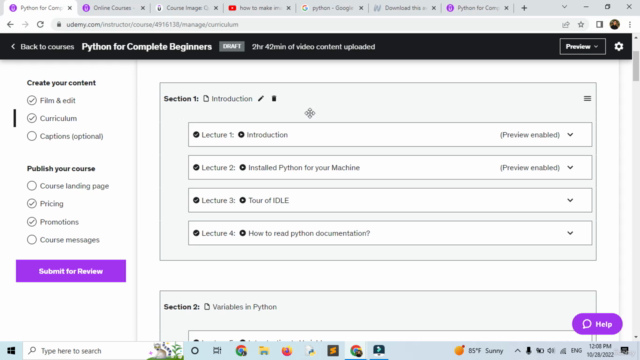Open File Explorer from taskbar
The width and height of the screenshot is (640, 360).
[x=264, y=351]
